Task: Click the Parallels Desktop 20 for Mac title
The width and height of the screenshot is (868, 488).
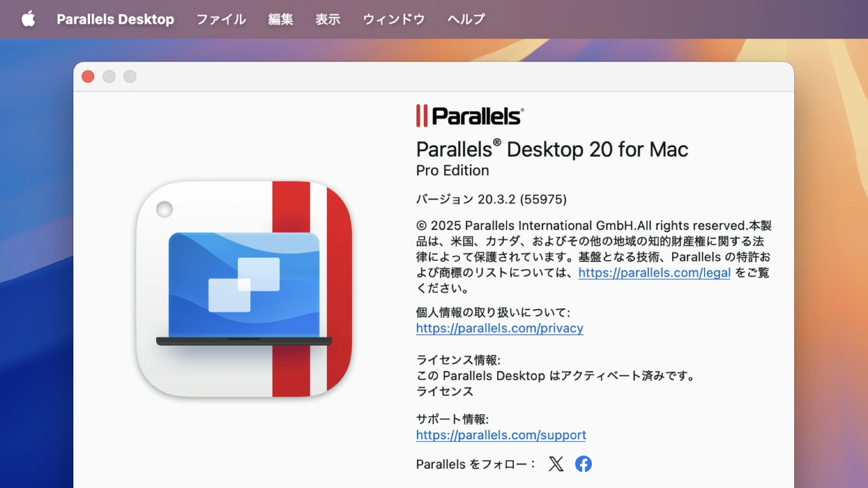Action: (552, 149)
